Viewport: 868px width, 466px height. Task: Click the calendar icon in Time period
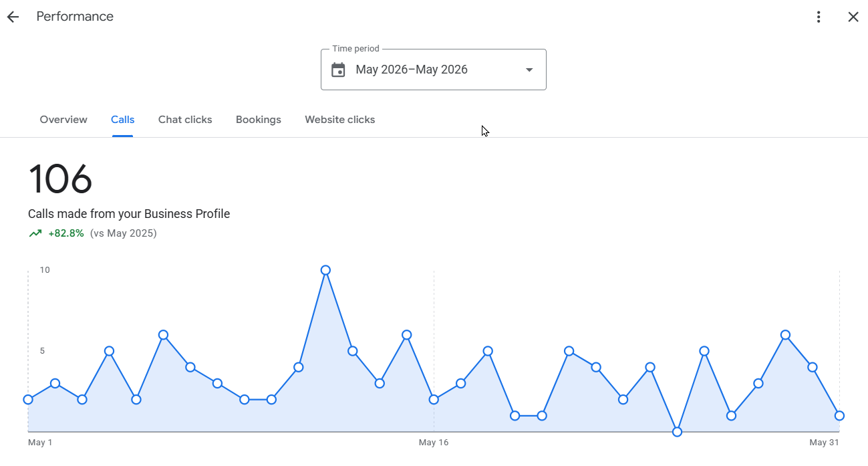pyautogui.click(x=339, y=70)
